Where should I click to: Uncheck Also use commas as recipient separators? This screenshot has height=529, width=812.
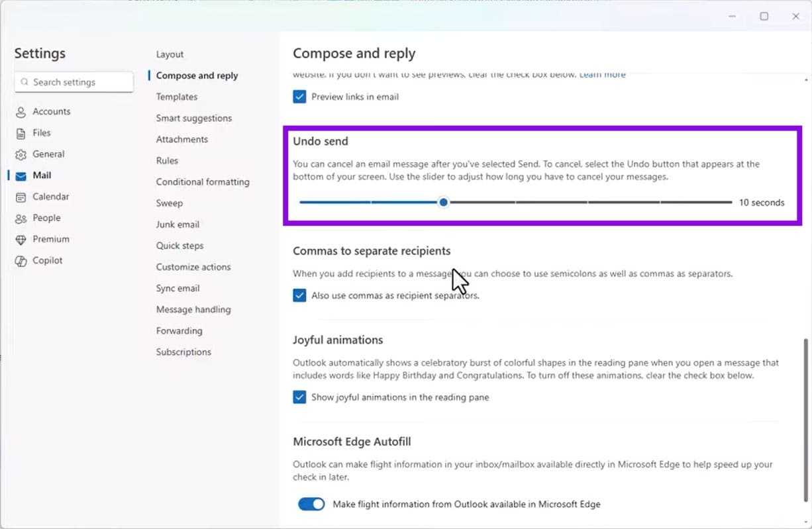click(299, 295)
